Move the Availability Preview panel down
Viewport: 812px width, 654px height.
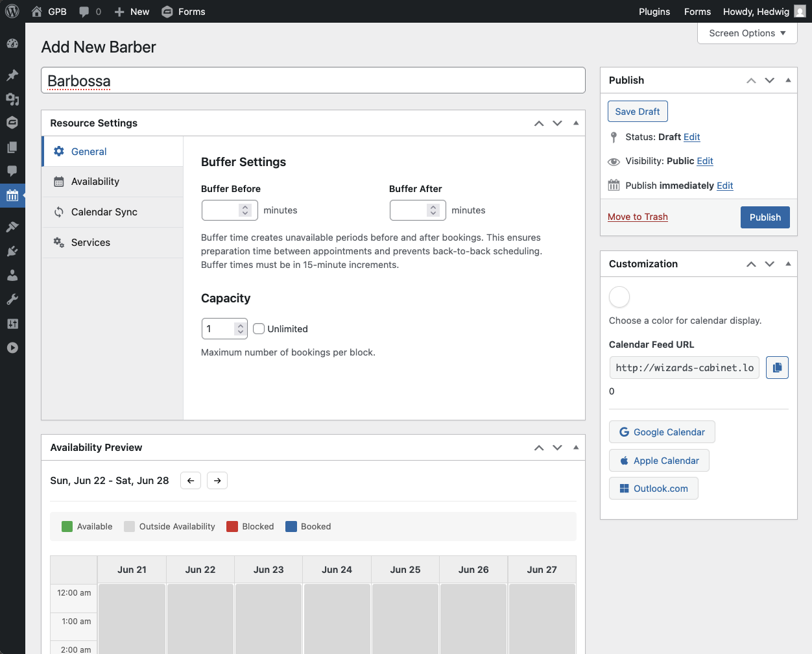point(557,448)
